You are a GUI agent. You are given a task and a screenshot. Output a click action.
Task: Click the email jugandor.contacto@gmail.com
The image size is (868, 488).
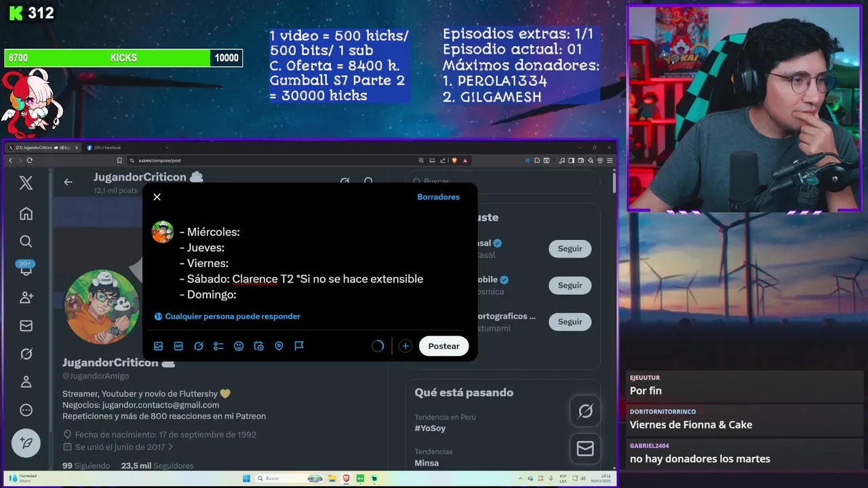(161, 405)
